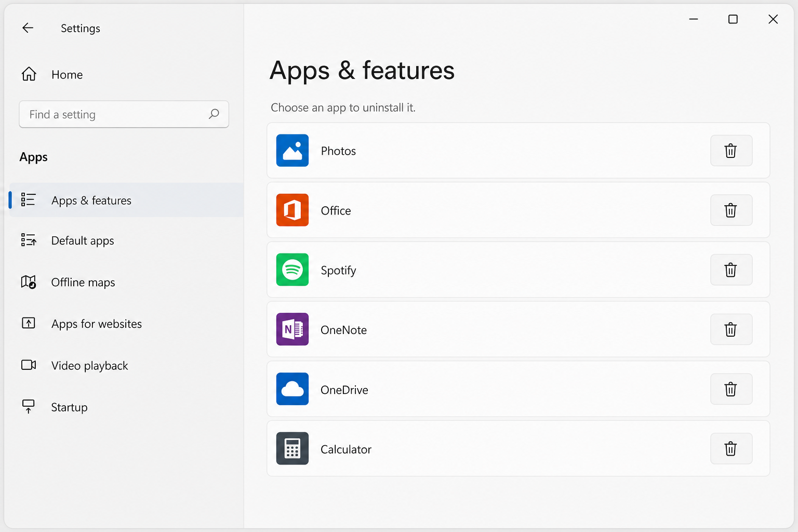
Task: Switch to Video playback settings
Action: pyautogui.click(x=89, y=365)
